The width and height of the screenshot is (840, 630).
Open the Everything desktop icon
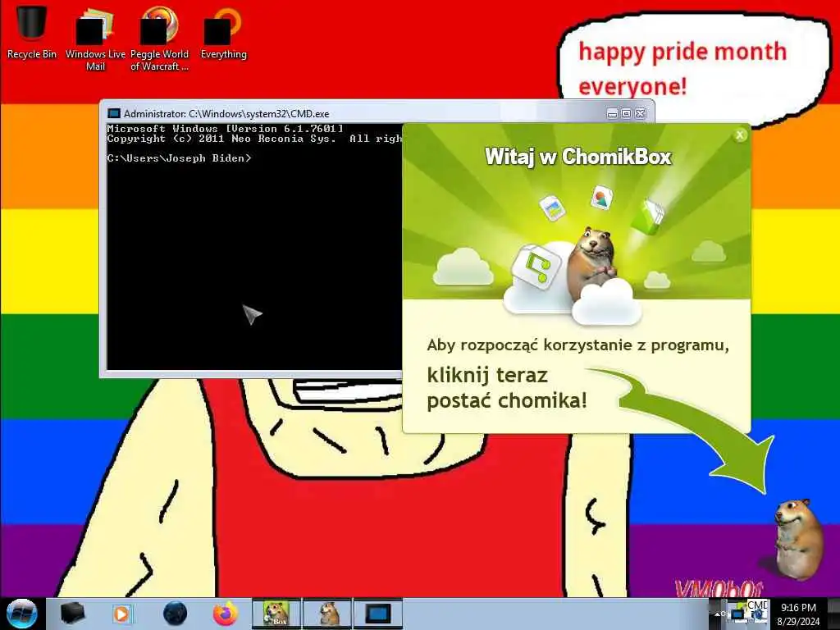pyautogui.click(x=223, y=32)
